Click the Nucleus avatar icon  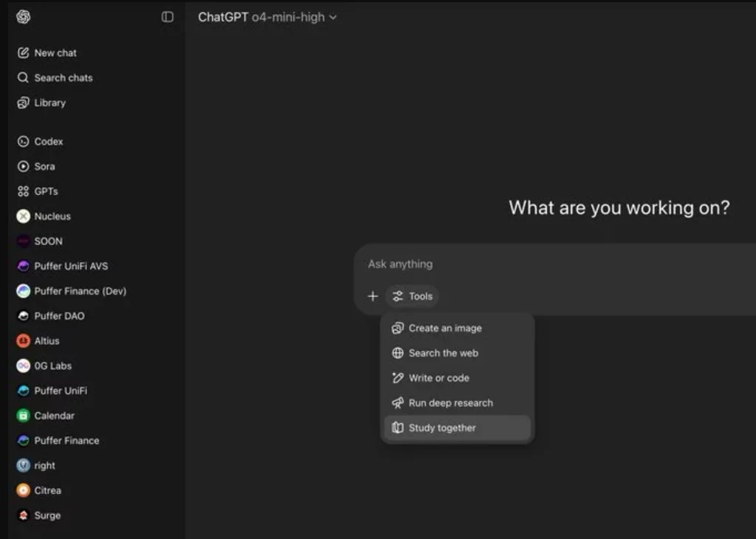(23, 216)
